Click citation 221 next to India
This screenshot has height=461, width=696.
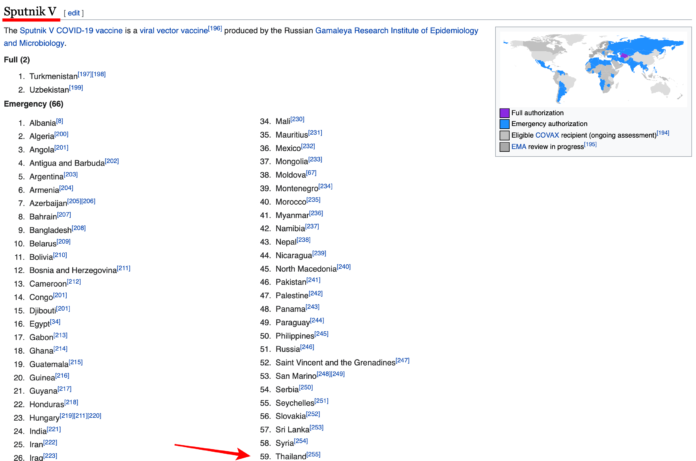(x=54, y=429)
